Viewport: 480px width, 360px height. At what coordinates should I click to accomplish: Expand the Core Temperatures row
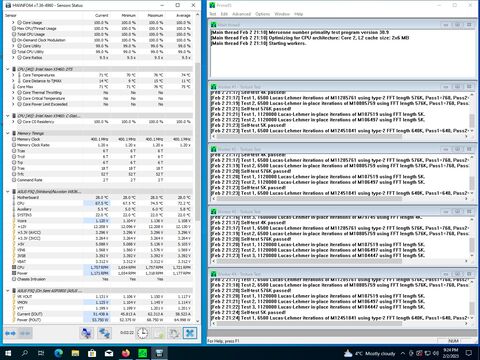pos(13,75)
